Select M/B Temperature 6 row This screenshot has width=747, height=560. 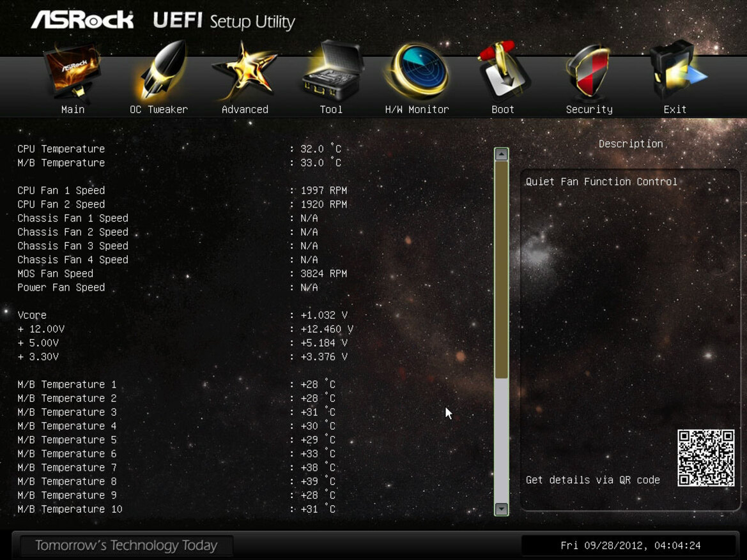(x=177, y=454)
